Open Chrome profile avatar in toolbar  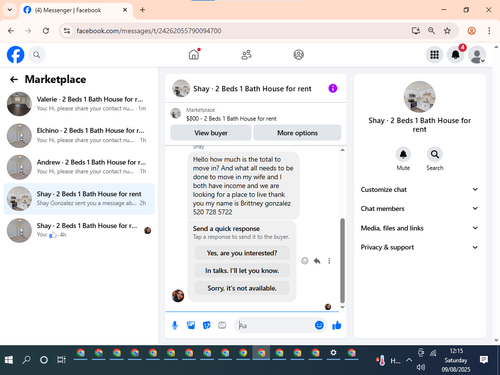(471, 31)
